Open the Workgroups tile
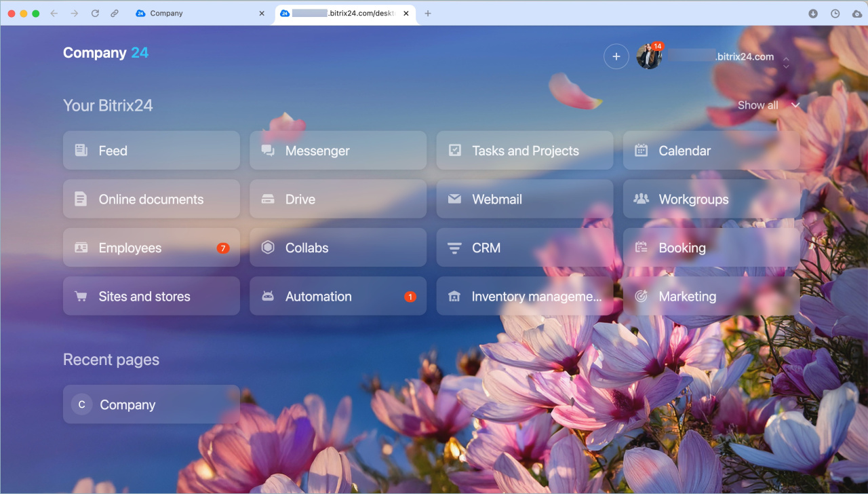Image resolution: width=868 pixels, height=494 pixels. click(x=711, y=199)
